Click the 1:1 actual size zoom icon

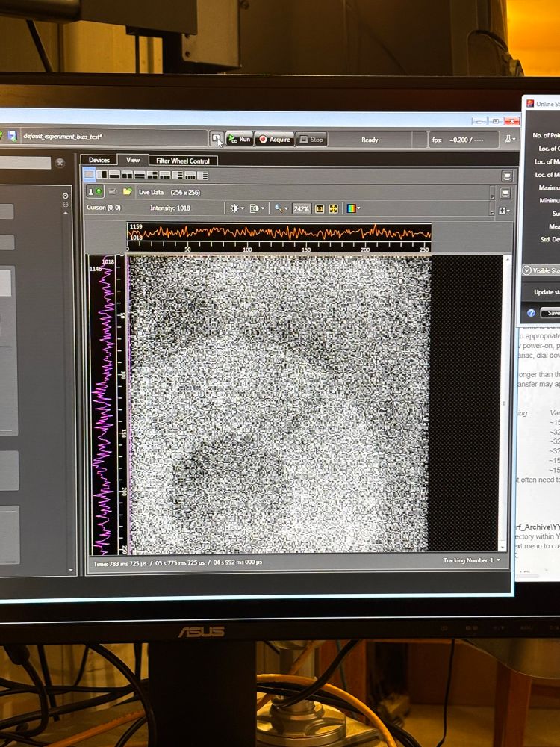[x=320, y=208]
